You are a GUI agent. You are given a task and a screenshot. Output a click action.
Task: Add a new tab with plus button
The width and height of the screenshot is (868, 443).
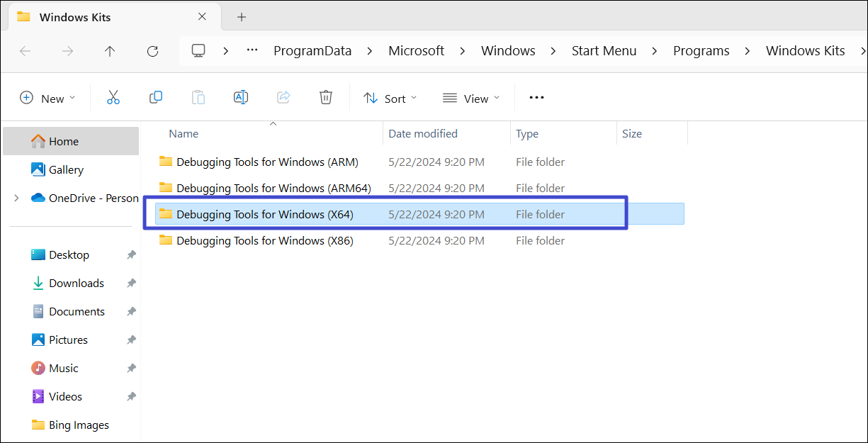point(242,17)
